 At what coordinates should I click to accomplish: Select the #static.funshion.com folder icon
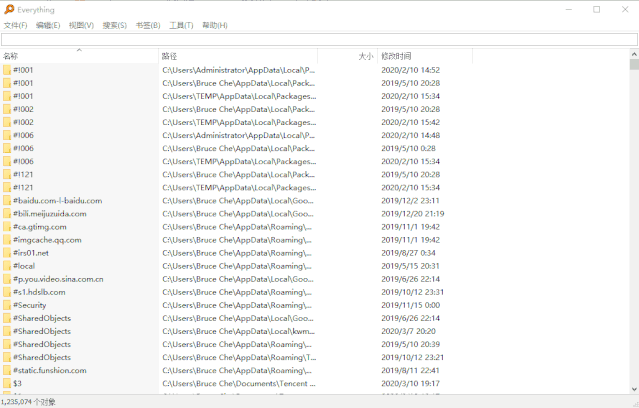(x=7, y=370)
